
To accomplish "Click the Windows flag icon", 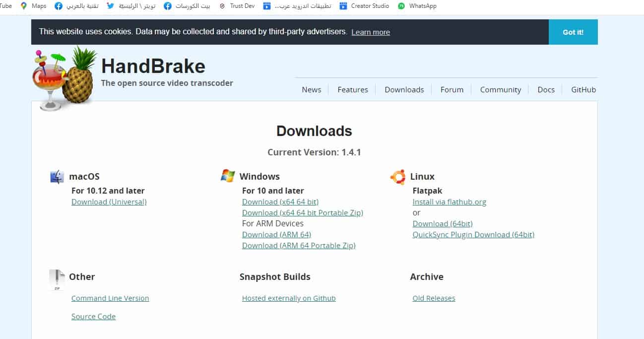I will coord(228,176).
